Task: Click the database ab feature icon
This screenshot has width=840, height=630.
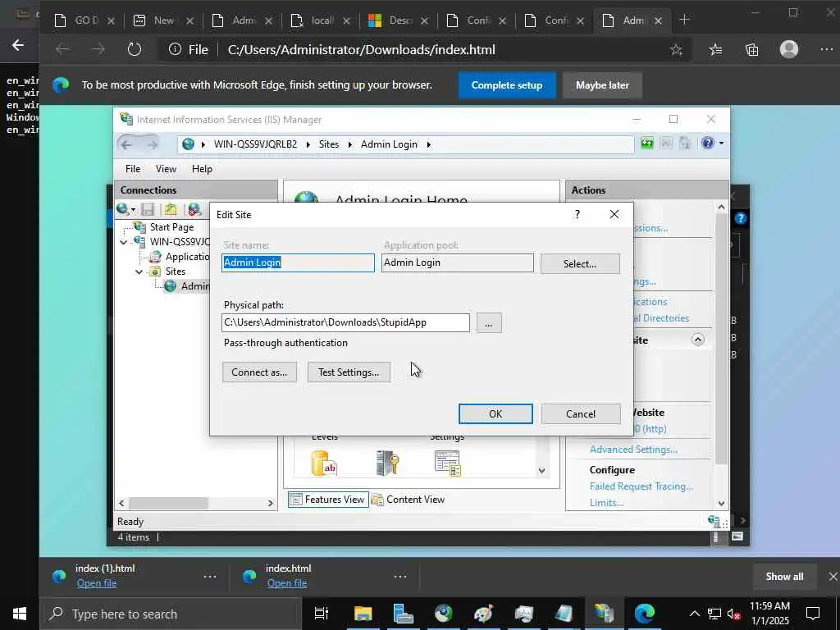Action: [x=324, y=463]
